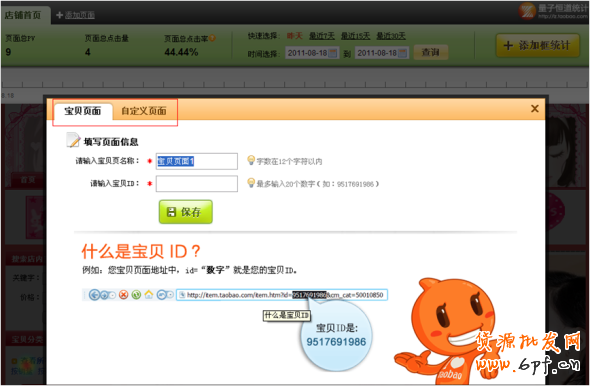Viewport: 590px width, 386px height.
Task: Switch to the 自定义页面 tab
Action: (144, 111)
